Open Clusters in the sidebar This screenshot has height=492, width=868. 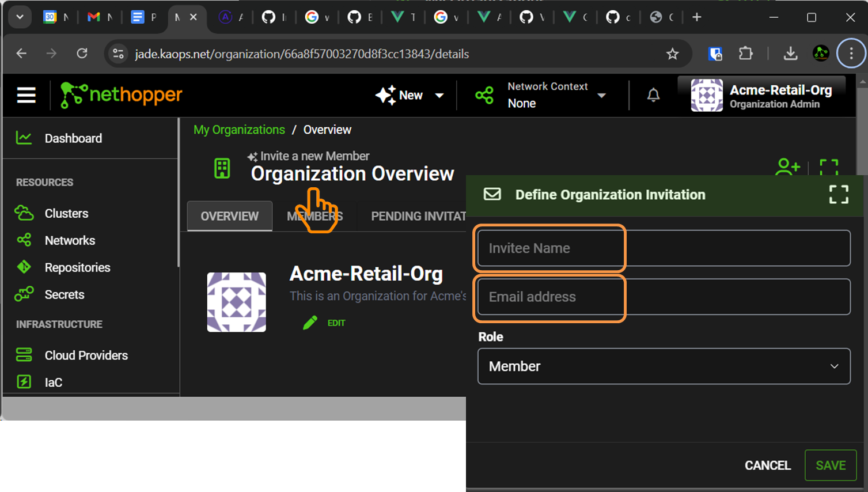click(x=66, y=213)
